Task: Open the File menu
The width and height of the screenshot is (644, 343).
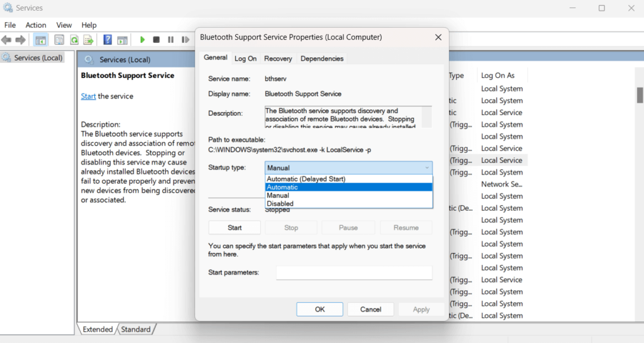Action: tap(10, 25)
